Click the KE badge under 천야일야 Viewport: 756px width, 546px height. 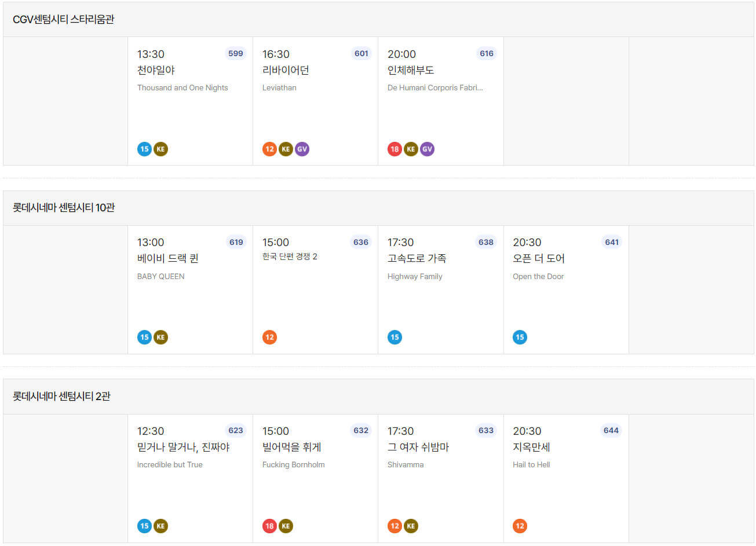pyautogui.click(x=160, y=149)
